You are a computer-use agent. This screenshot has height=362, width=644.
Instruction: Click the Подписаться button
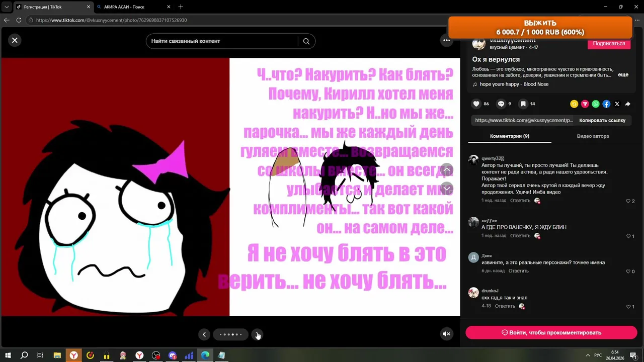point(609,44)
